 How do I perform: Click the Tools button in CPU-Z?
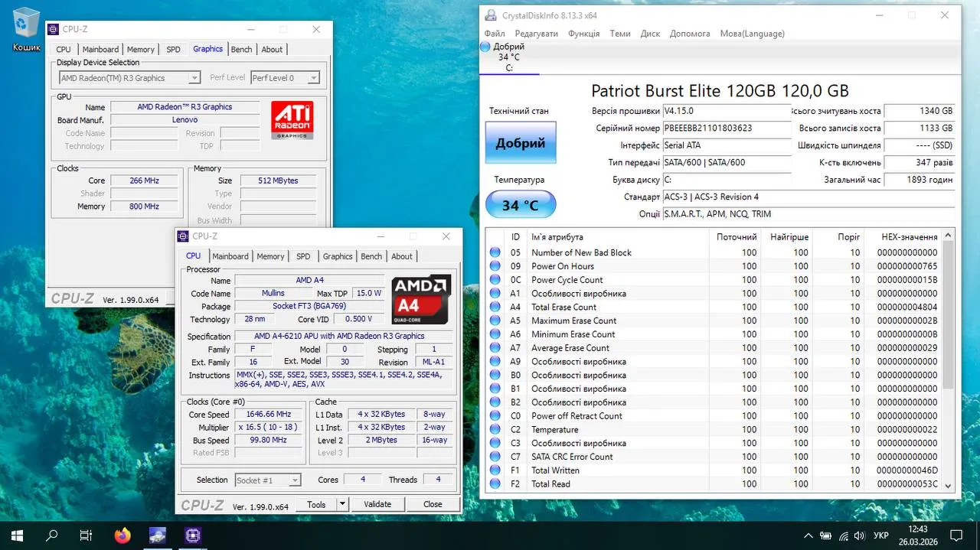(316, 504)
